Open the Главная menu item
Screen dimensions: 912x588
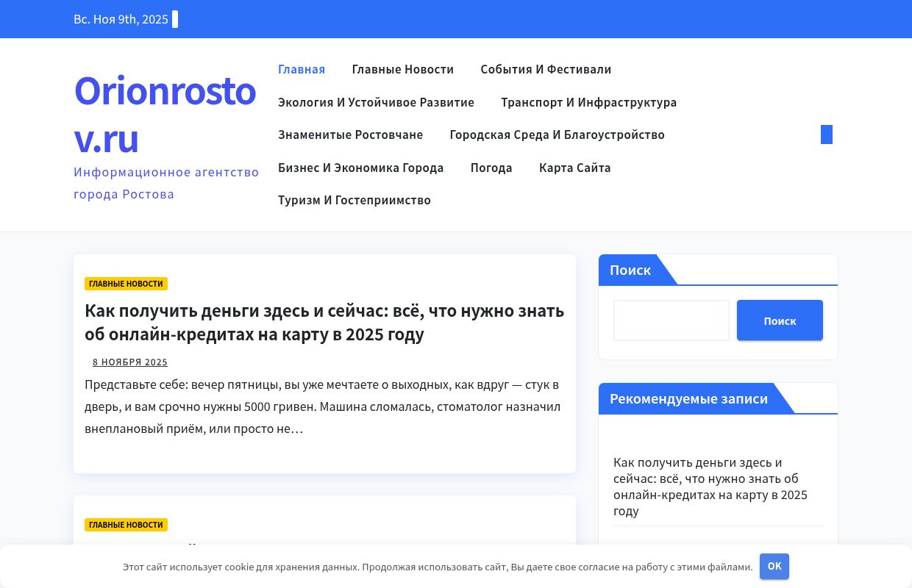coord(301,69)
